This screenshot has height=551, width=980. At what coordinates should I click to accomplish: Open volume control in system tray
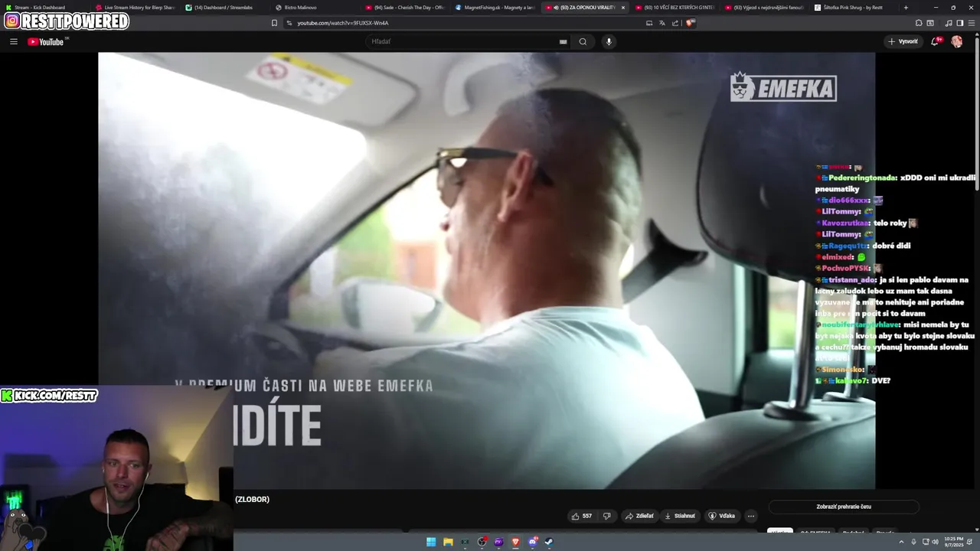(x=935, y=542)
